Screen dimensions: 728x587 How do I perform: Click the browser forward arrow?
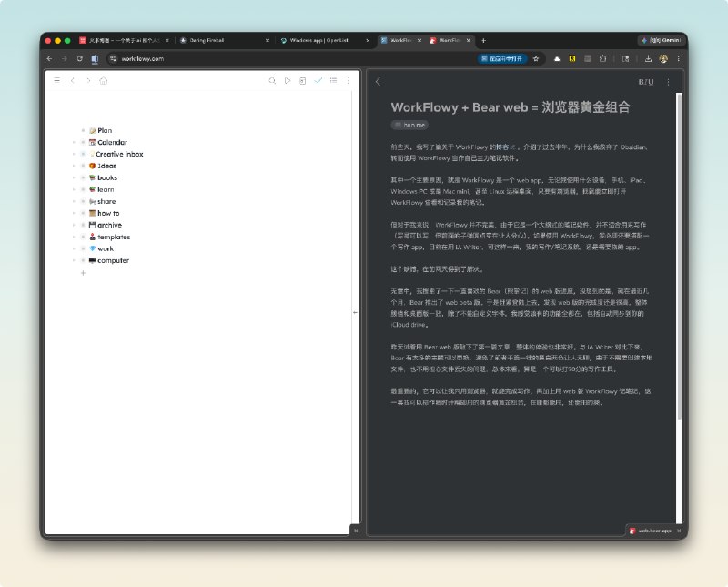65,58
